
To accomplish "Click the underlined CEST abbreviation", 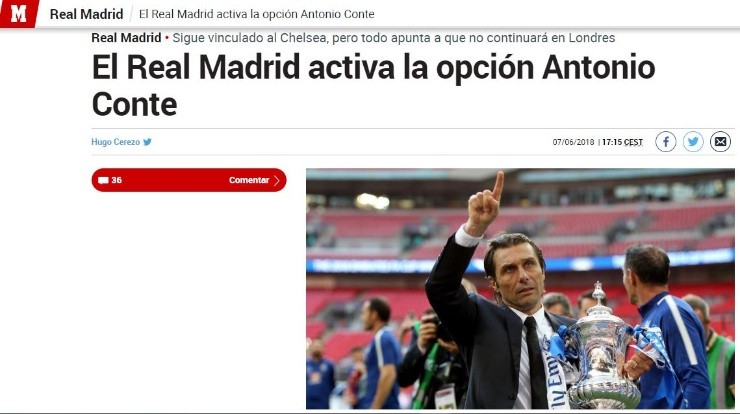I will click(633, 142).
